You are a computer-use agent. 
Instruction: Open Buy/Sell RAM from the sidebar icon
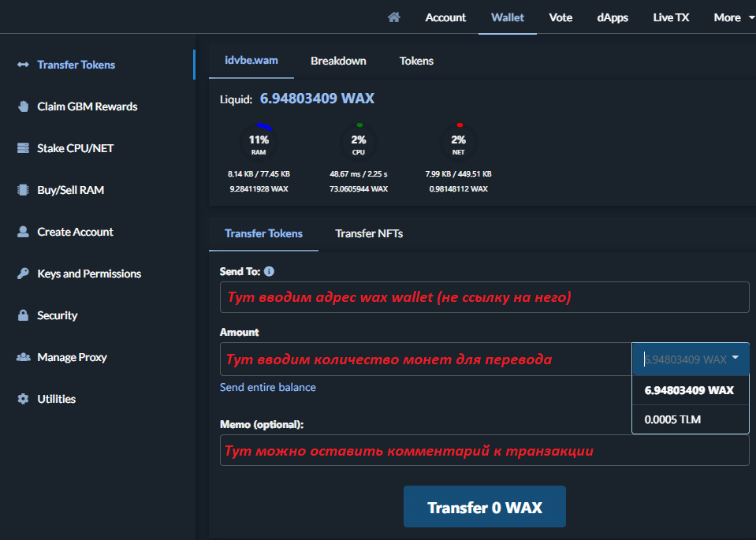click(24, 189)
